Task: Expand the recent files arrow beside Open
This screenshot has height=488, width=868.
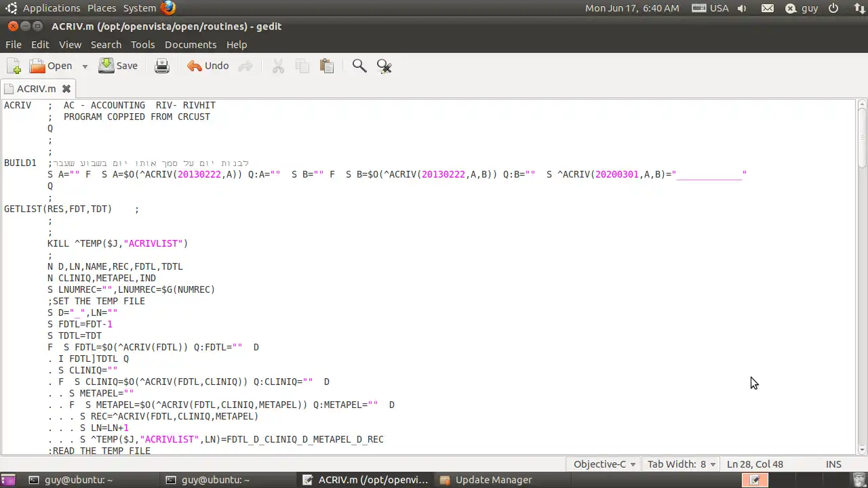Action: click(x=85, y=66)
